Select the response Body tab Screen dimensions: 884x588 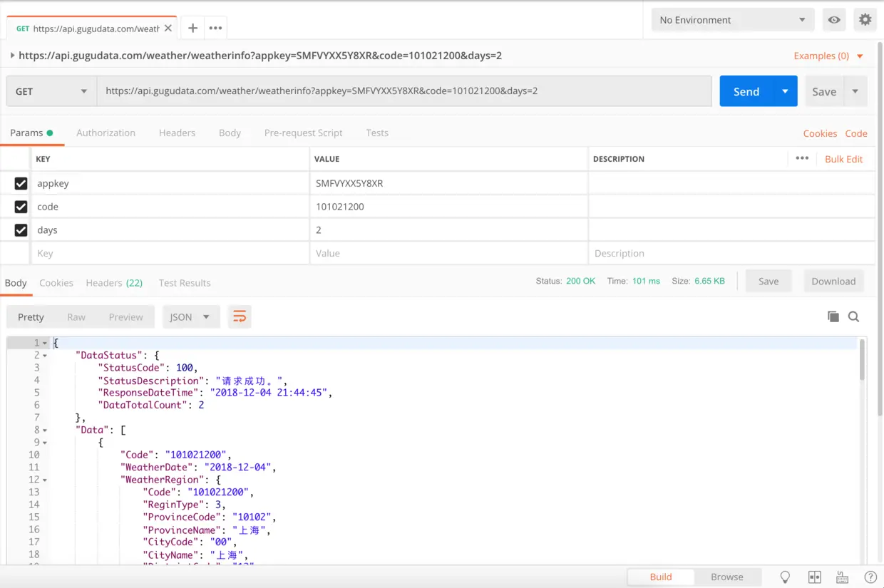coord(16,282)
